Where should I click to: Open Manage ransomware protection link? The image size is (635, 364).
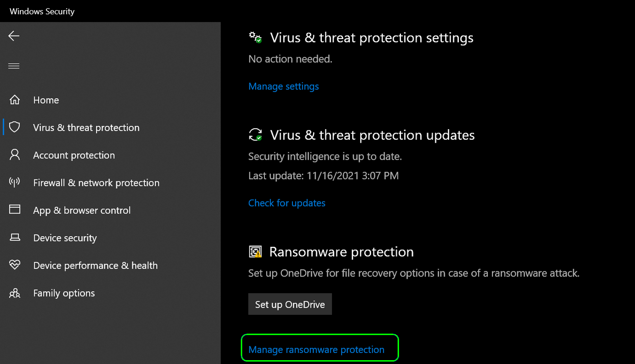point(316,350)
